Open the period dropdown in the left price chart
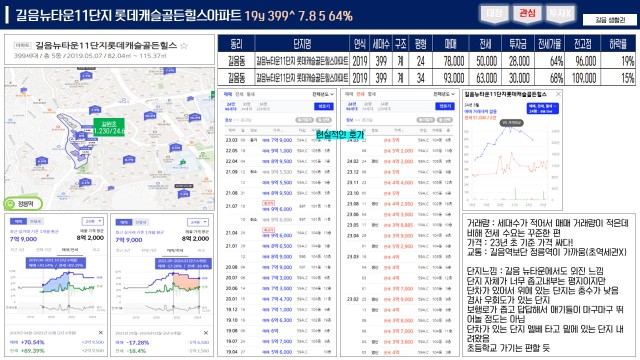Image resolution: width=640 pixels, height=360 pixels. pos(92,222)
